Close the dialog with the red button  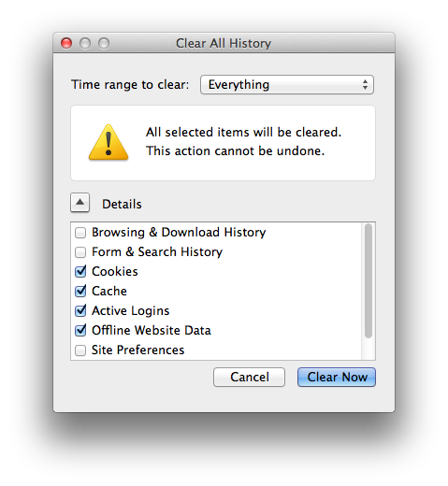click(x=66, y=43)
